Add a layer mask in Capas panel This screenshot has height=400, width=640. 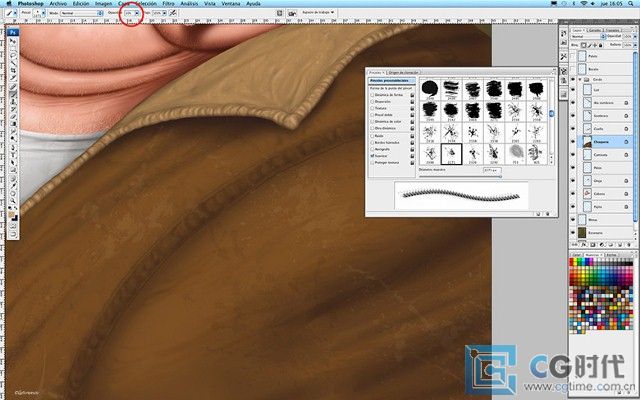[x=593, y=245]
